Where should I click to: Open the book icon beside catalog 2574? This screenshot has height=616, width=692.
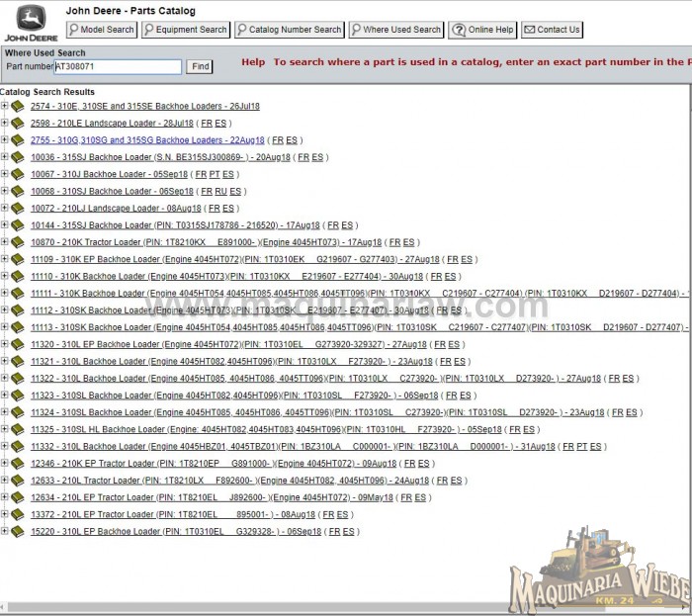click(17, 106)
